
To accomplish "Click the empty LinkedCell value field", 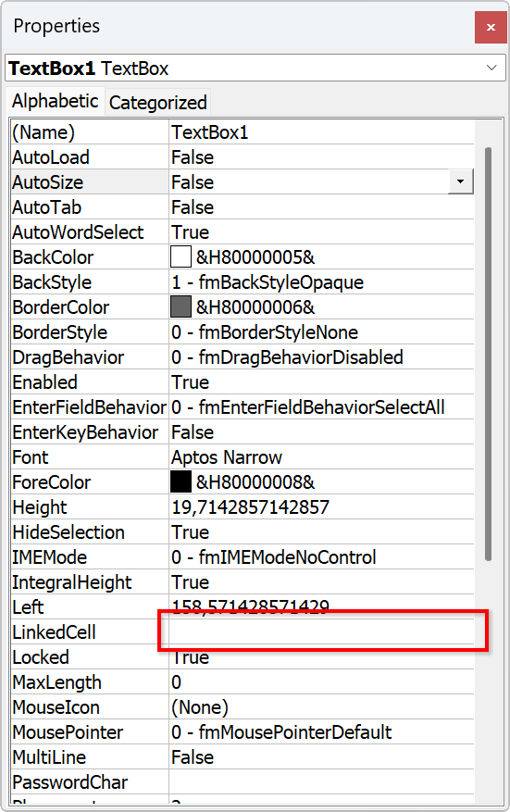I will pos(321,631).
